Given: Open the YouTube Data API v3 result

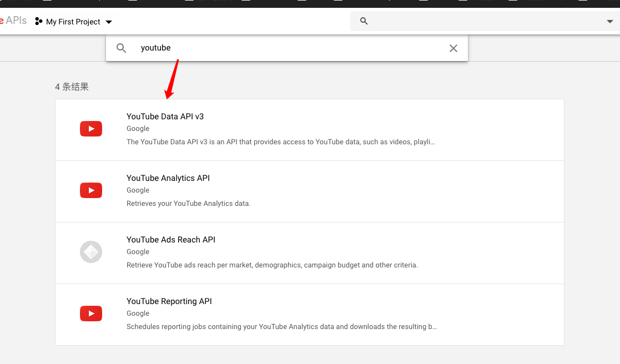Looking at the screenshot, I should pos(310,130).
